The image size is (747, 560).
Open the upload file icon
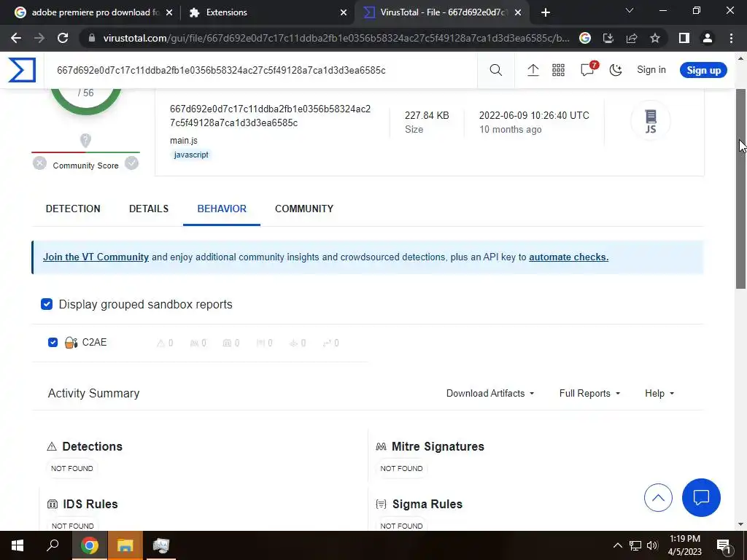533,71
